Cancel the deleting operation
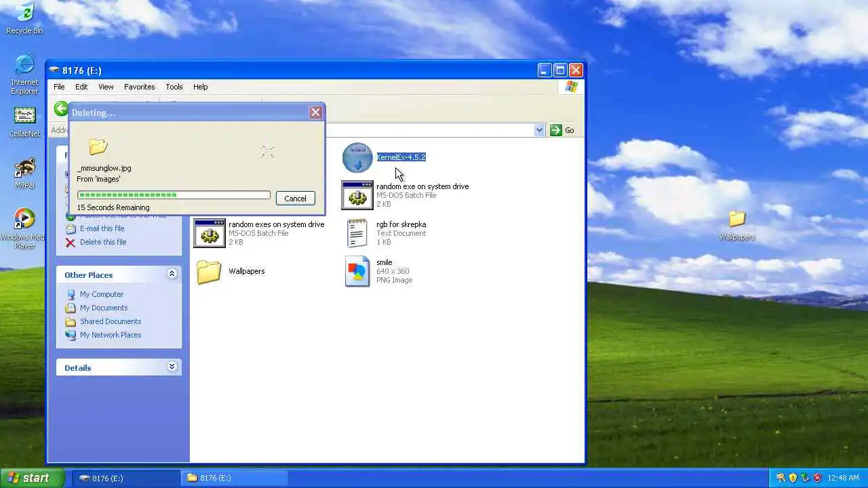This screenshot has width=868, height=488. click(295, 199)
